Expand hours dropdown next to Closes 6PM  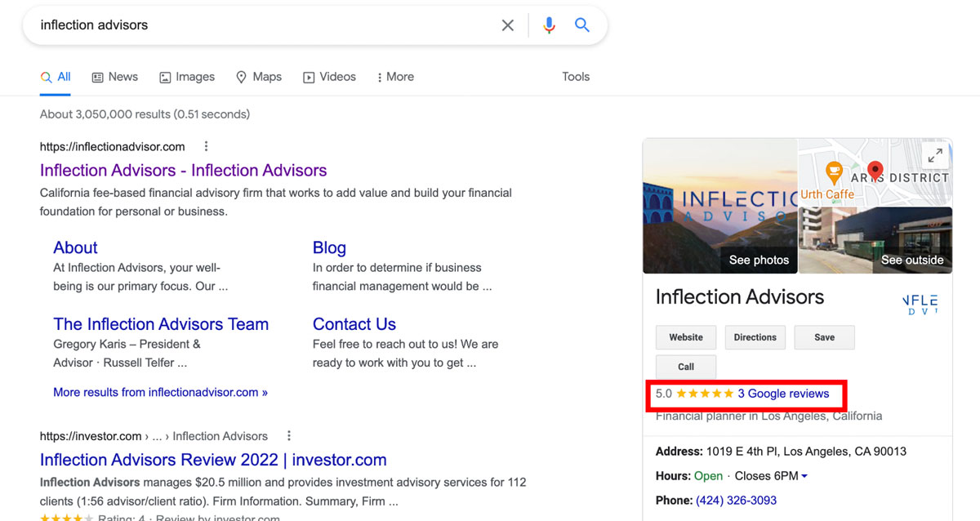tap(804, 476)
